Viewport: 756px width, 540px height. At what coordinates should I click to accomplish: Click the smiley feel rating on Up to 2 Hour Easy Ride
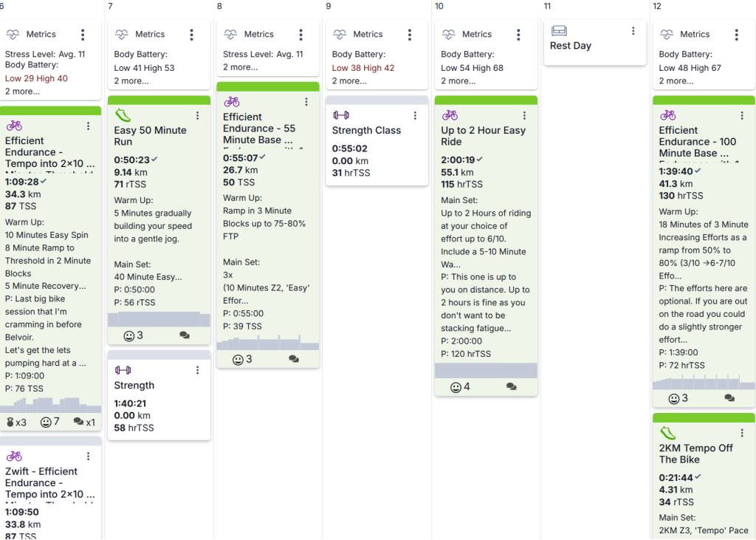pyautogui.click(x=459, y=387)
